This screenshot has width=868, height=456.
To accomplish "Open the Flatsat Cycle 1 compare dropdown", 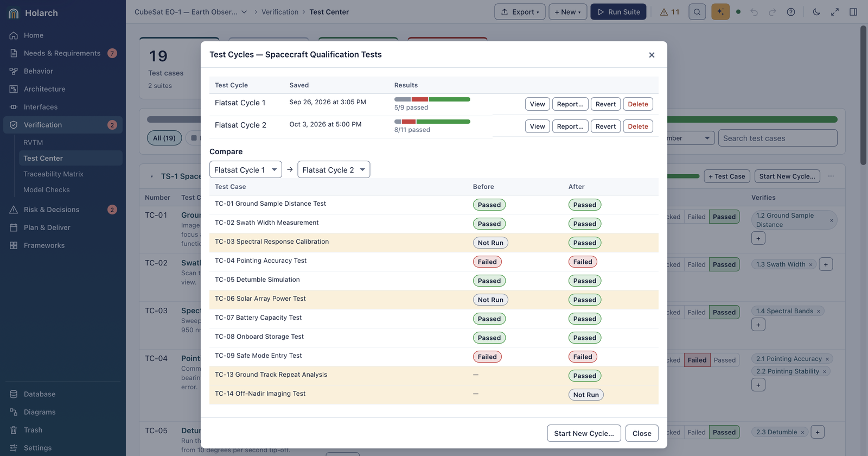I will tap(246, 169).
